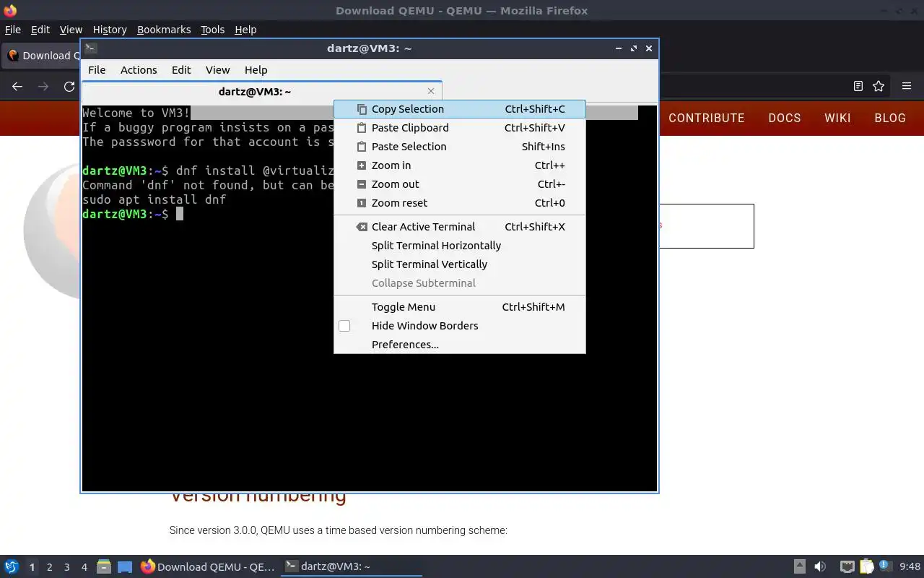Open network status tray icon
The width and height of the screenshot is (924, 578).
pos(847,566)
